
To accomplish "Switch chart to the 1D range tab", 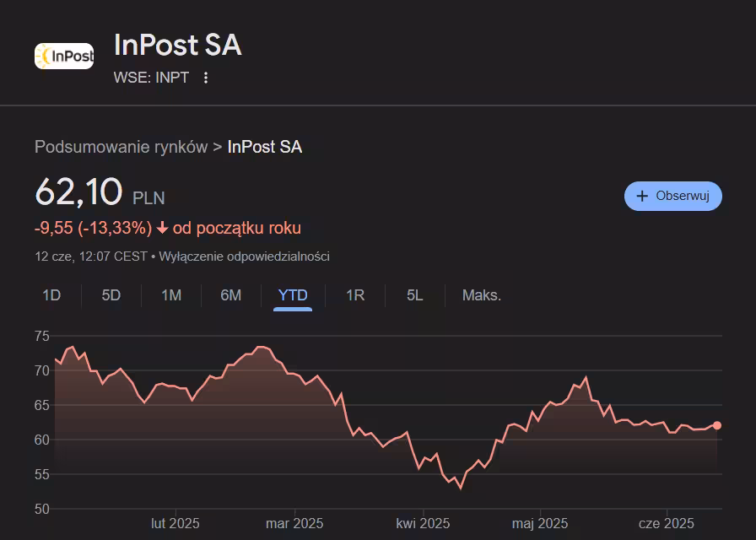I will (x=51, y=295).
